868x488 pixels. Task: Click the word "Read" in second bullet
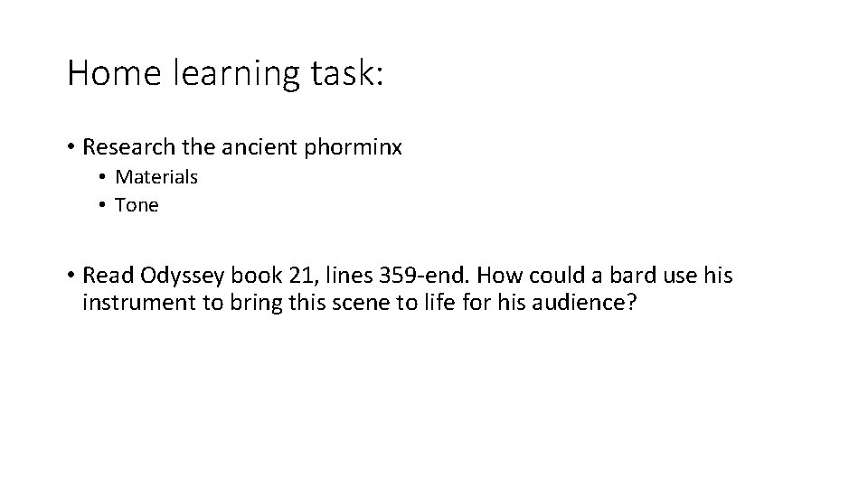pyautogui.click(x=108, y=275)
